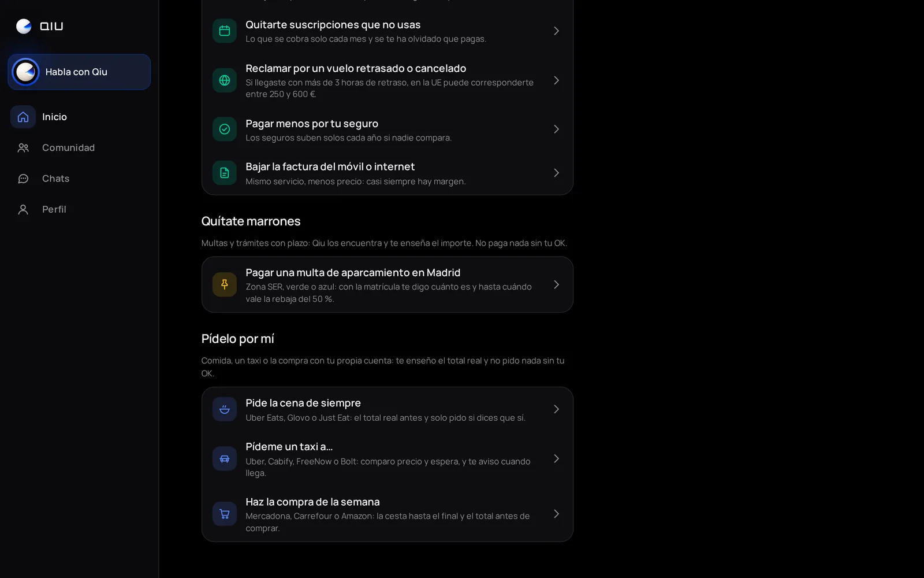Expand the chevron for Quitarte suscripciones que no usas
Viewport: 924px width, 578px height.
click(556, 31)
